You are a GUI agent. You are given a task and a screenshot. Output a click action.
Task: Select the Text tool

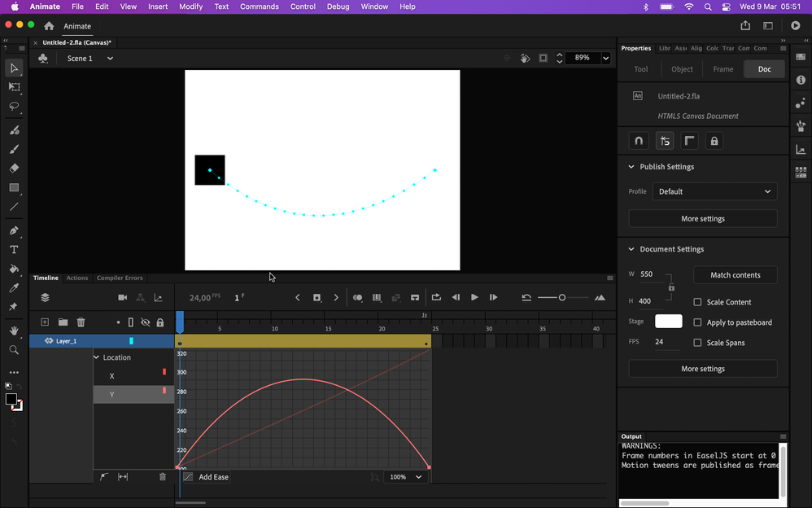[x=14, y=250]
